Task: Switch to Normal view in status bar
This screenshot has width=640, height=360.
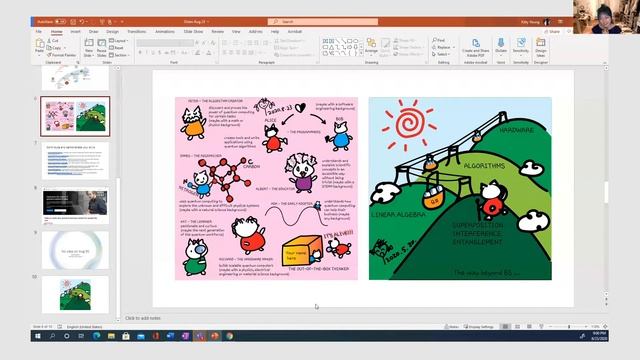Action: tap(505, 327)
